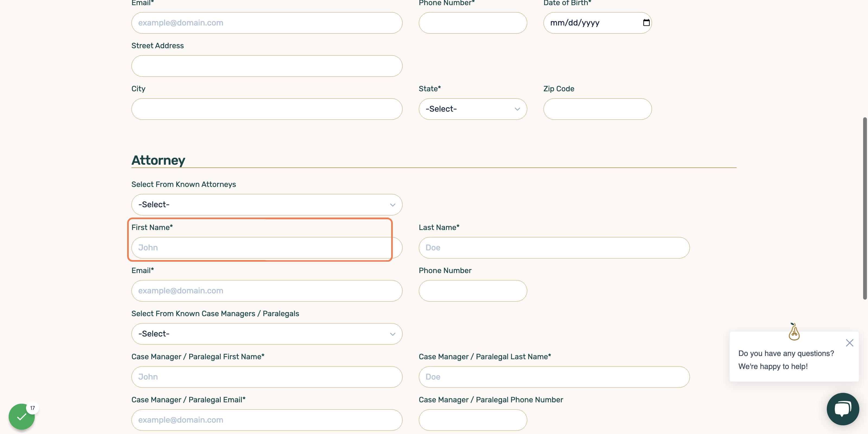
Task: Click the notification count 17 badge
Action: point(32,408)
